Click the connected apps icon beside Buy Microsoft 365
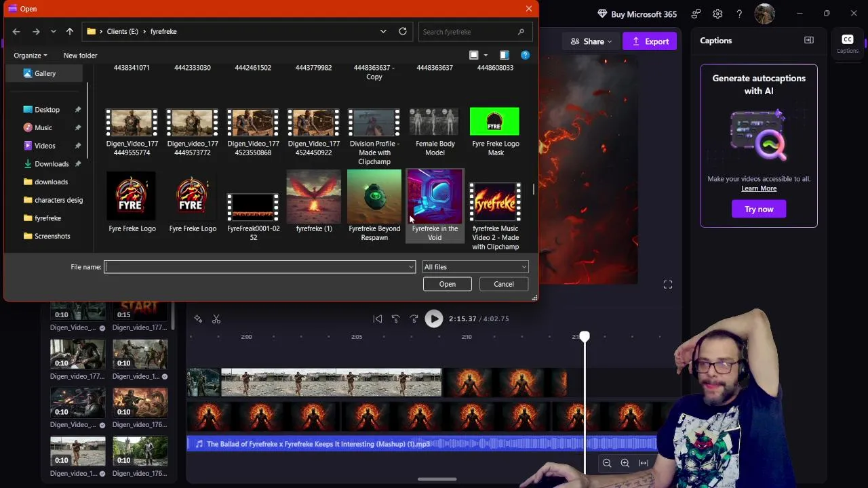This screenshot has height=488, width=868. pos(696,14)
